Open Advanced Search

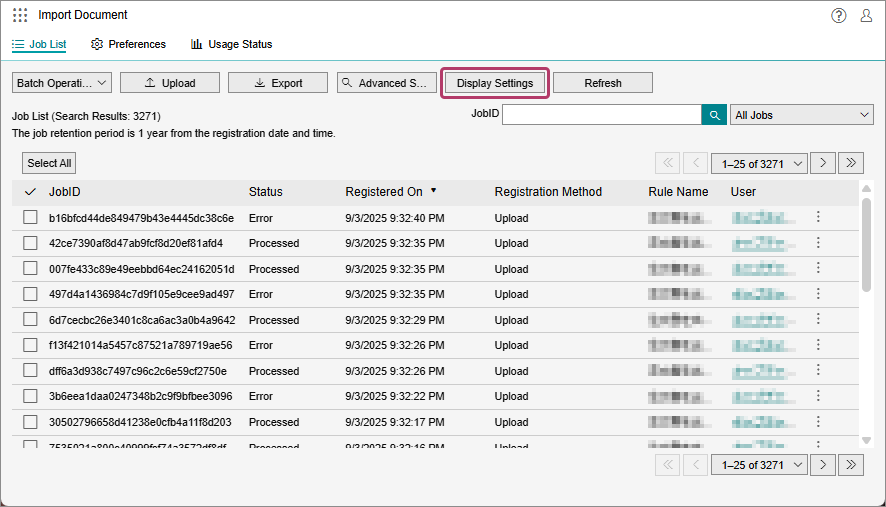(386, 83)
